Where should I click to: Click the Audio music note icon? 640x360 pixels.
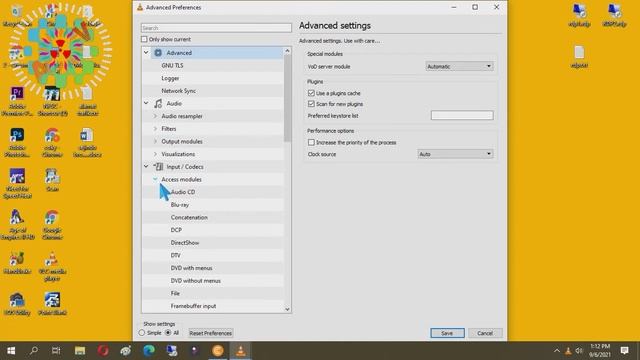pyautogui.click(x=158, y=104)
